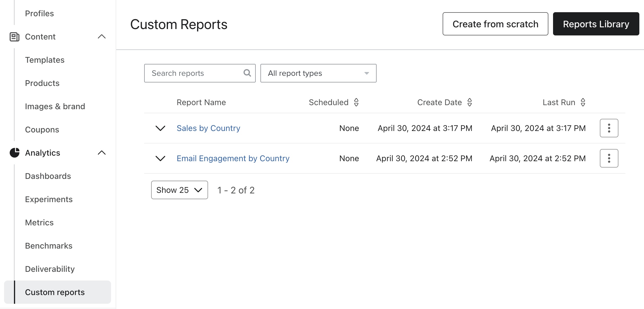Image resolution: width=644 pixels, height=309 pixels.
Task: Expand the Sales by Country row
Action: [x=160, y=128]
